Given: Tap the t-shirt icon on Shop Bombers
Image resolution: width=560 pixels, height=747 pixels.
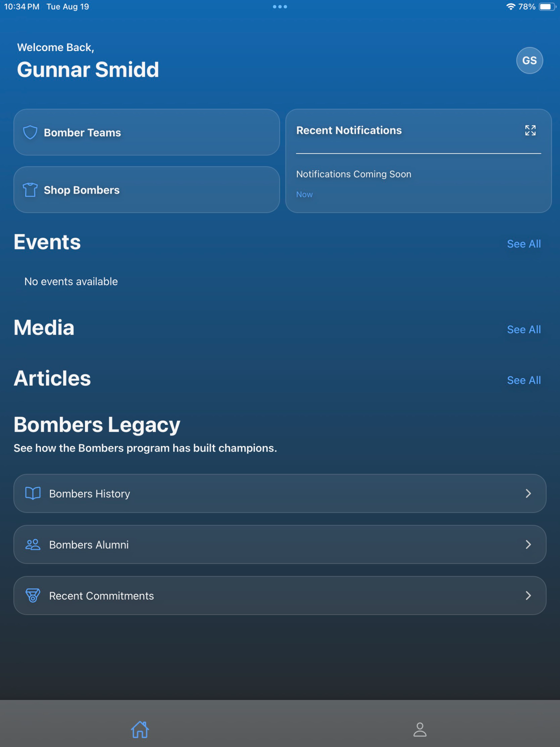Looking at the screenshot, I should point(30,190).
